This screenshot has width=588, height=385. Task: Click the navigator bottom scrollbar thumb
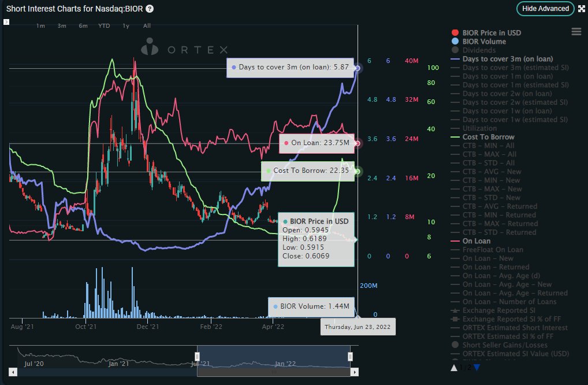pos(274,372)
